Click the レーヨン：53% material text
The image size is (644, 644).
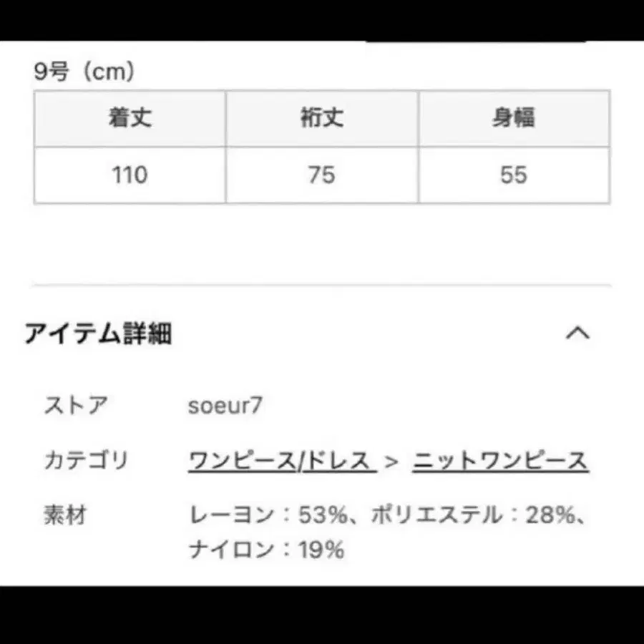coord(270,514)
